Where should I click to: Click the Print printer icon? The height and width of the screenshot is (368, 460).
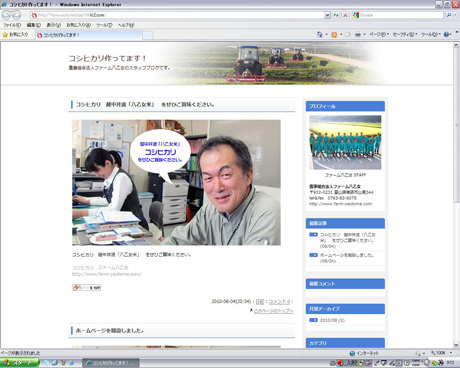[x=358, y=34]
